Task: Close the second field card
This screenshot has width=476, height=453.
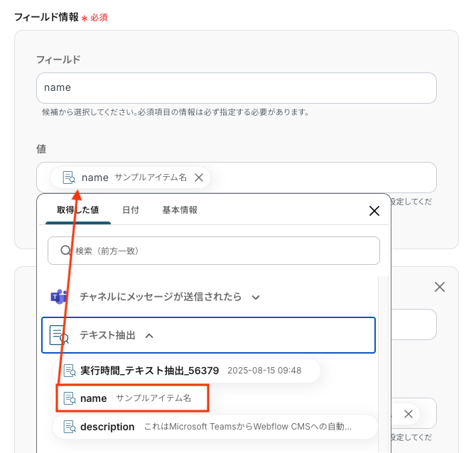Action: click(440, 287)
